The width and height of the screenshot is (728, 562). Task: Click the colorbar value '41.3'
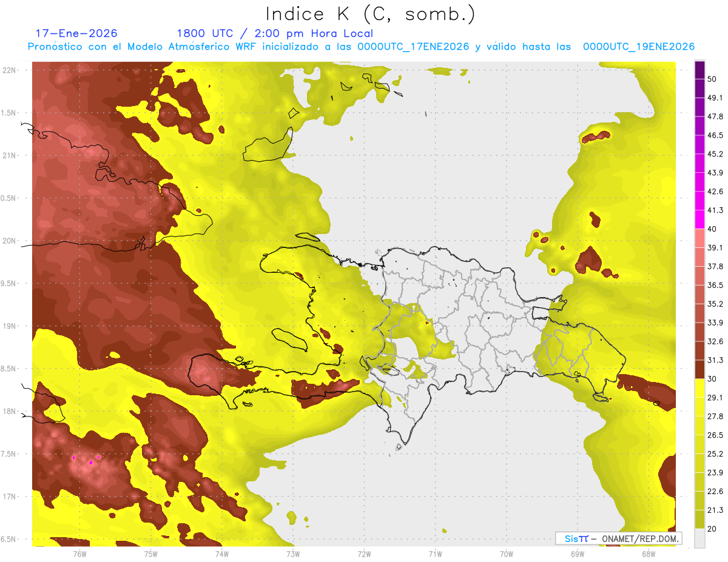pyautogui.click(x=715, y=210)
